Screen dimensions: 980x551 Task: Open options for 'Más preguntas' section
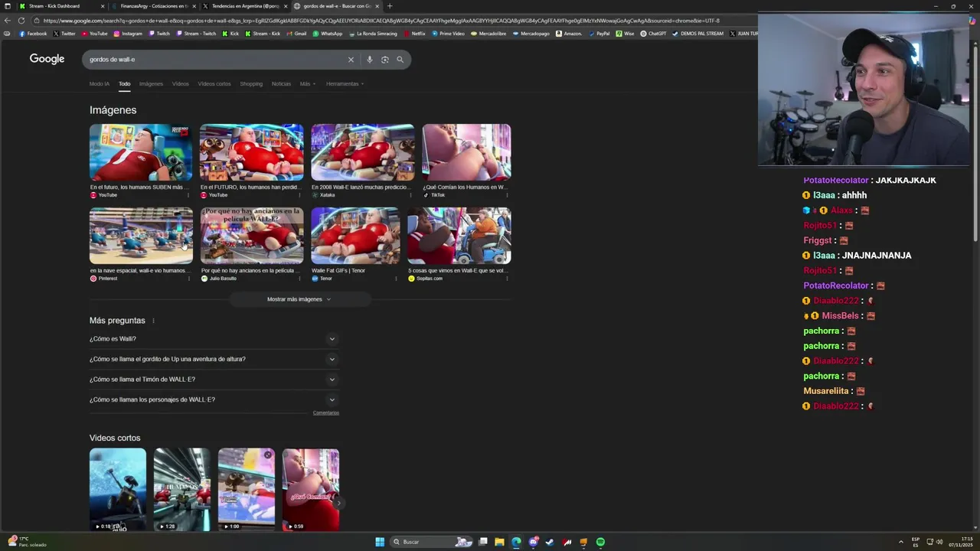(153, 321)
